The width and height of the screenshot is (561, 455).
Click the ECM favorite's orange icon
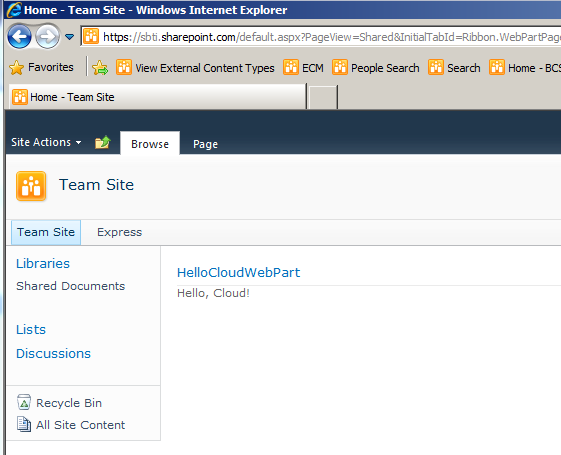point(291,67)
